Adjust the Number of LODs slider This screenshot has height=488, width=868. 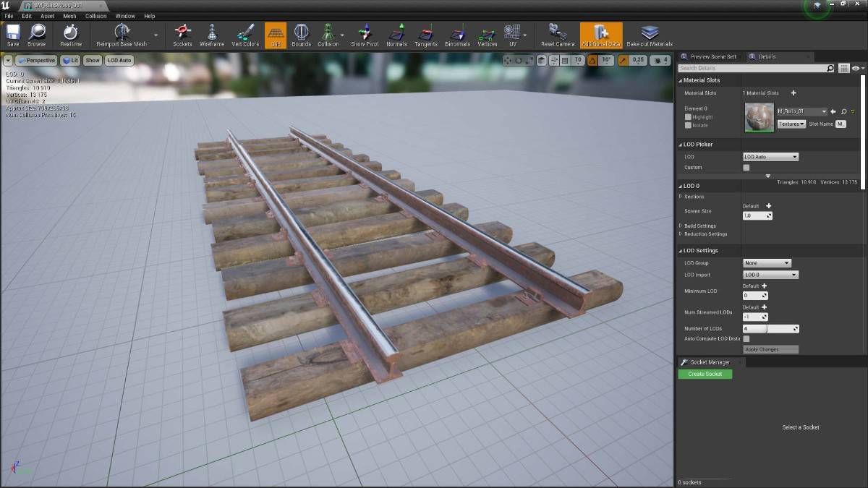click(x=770, y=329)
